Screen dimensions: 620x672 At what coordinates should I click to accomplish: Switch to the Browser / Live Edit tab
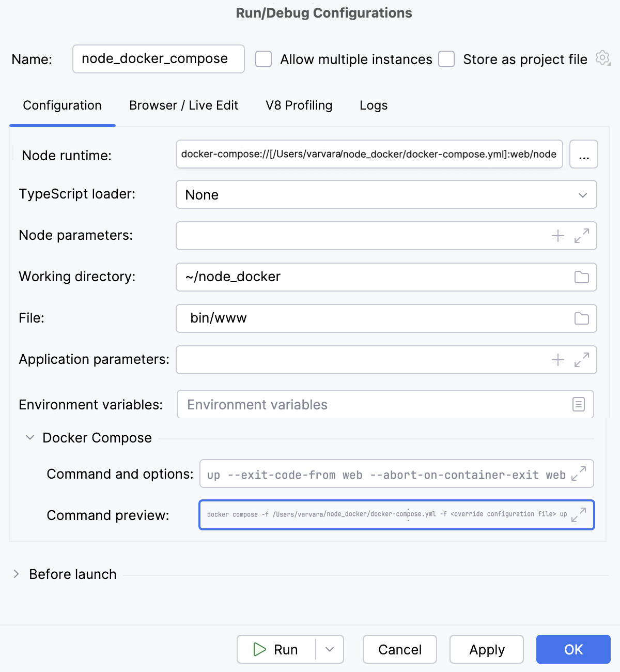pos(183,105)
